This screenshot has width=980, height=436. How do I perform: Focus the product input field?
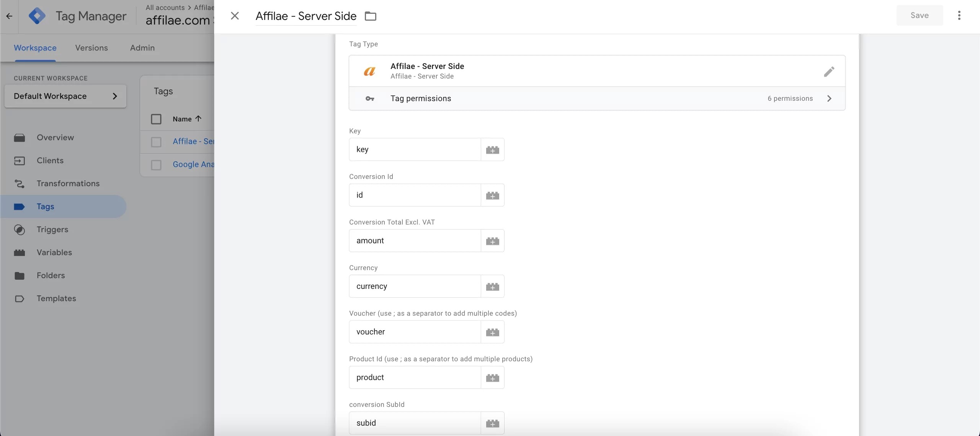pos(415,377)
